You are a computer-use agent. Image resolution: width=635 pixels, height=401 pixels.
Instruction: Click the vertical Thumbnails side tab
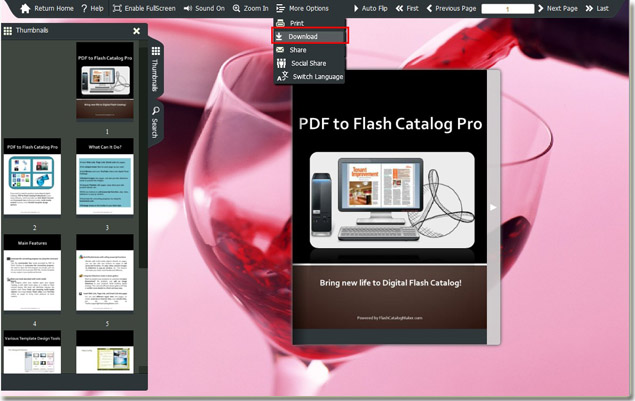pyautogui.click(x=156, y=69)
